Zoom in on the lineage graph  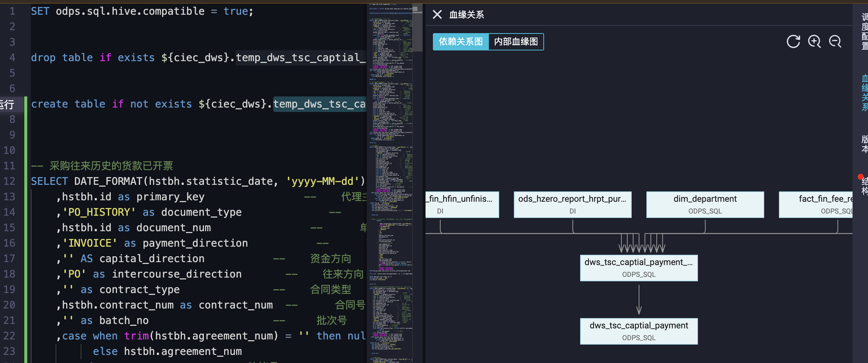click(814, 42)
